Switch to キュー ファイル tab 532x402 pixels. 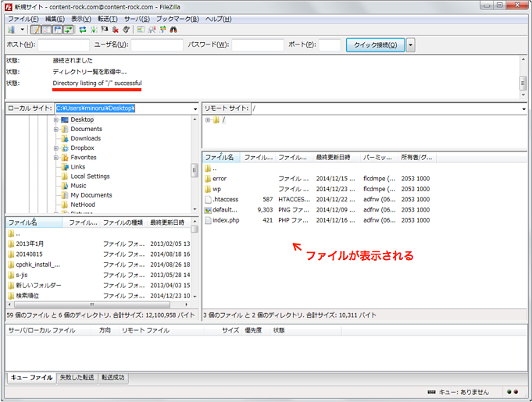(31, 378)
